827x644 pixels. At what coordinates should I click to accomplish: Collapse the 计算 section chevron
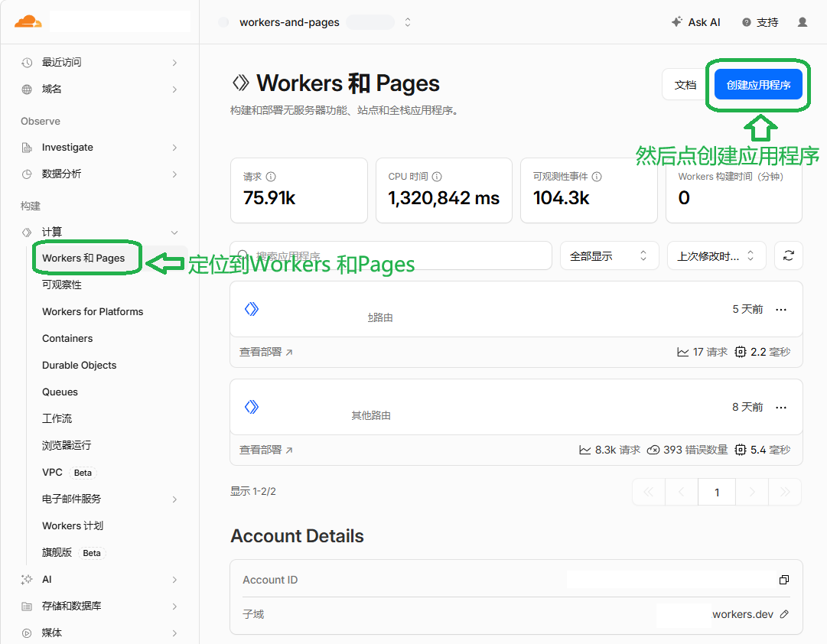(x=174, y=233)
